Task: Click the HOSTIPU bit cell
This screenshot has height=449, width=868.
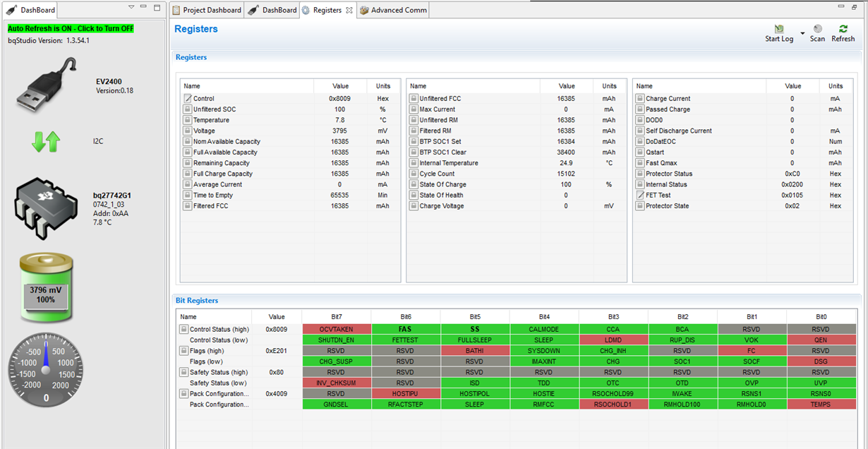Action: (x=405, y=393)
